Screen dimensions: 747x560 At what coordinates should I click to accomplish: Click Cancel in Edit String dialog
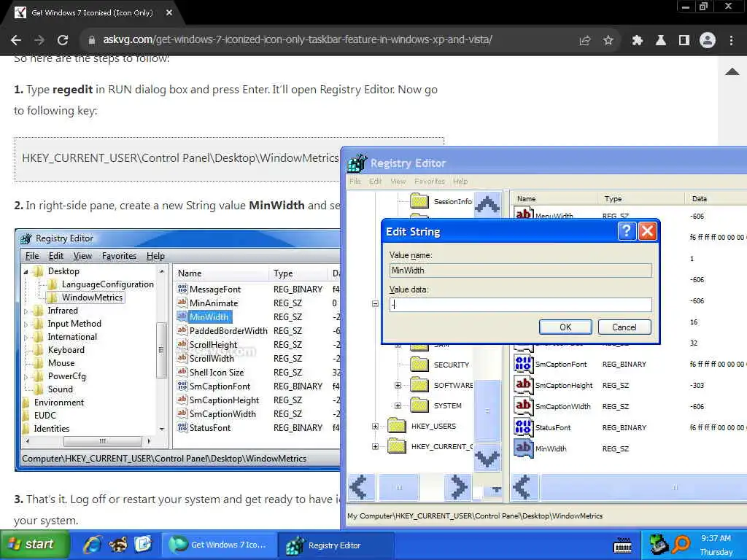click(x=624, y=327)
